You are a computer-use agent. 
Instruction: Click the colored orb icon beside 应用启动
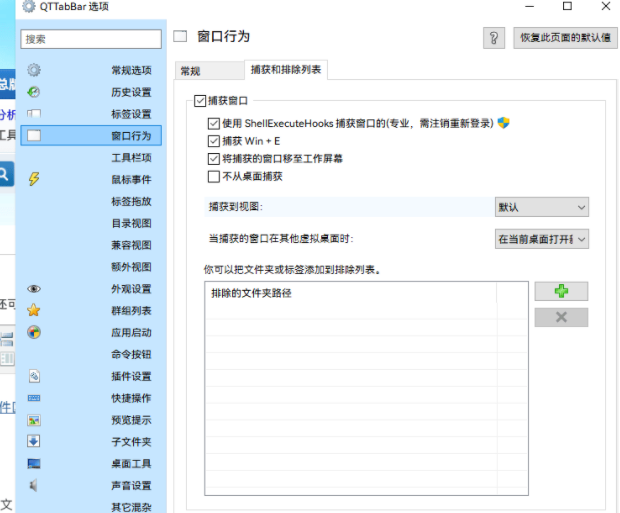pyautogui.click(x=34, y=332)
